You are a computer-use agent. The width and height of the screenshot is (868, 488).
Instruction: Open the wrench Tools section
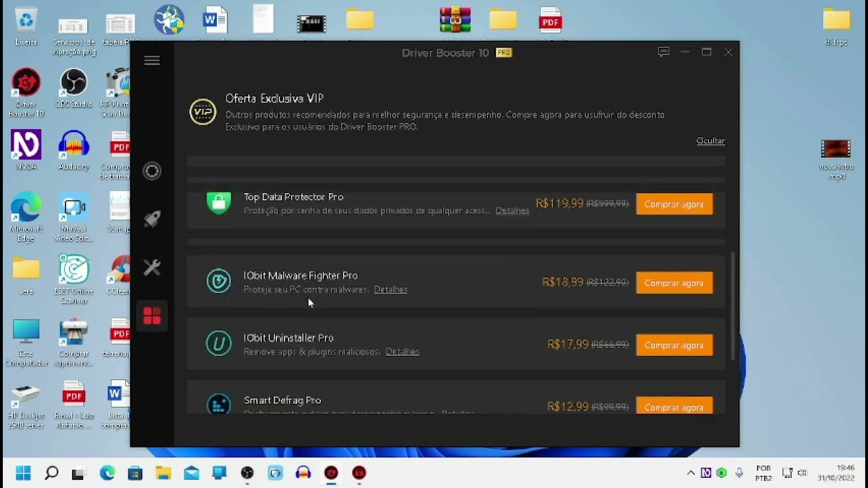(x=152, y=267)
